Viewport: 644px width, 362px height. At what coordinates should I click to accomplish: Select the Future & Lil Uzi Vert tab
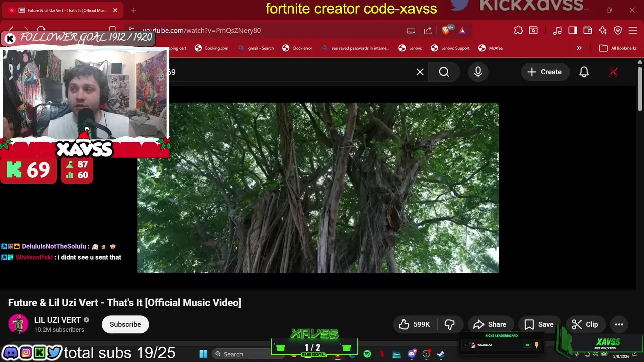[63, 10]
